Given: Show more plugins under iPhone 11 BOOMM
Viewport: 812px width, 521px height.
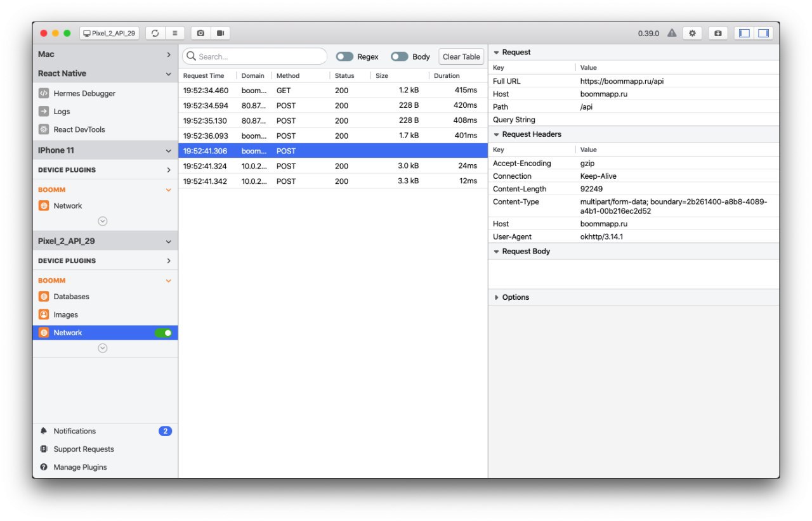Looking at the screenshot, I should (103, 221).
